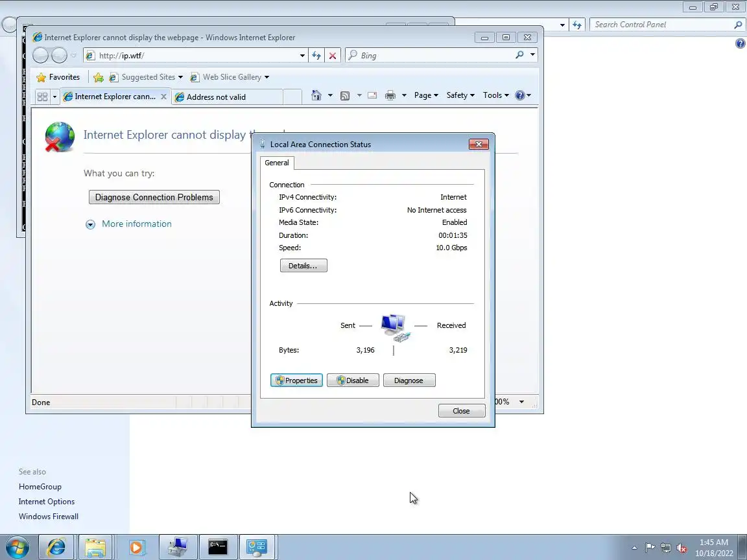The width and height of the screenshot is (747, 560).
Task: Click Control Panel refresh button
Action: (x=577, y=25)
